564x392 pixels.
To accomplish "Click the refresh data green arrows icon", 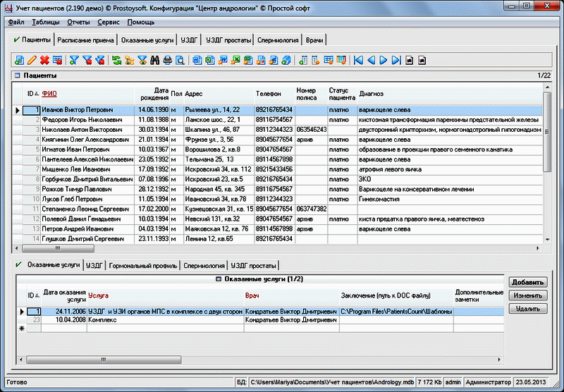I will (116, 61).
